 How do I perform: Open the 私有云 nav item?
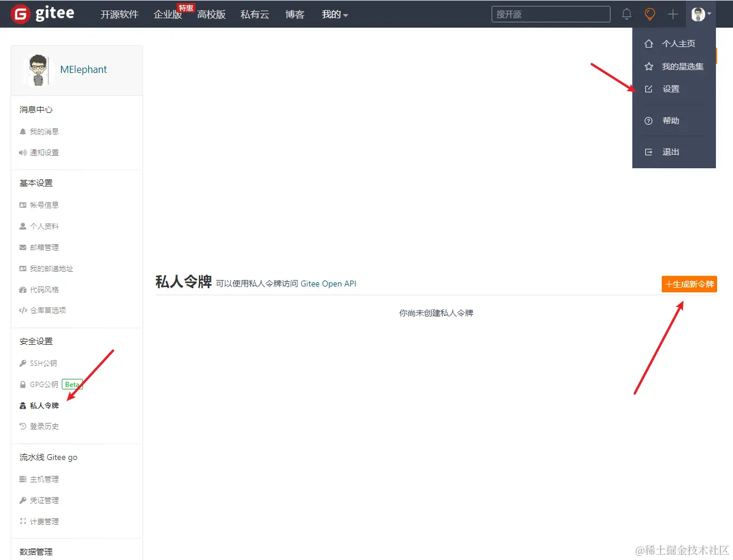[255, 14]
